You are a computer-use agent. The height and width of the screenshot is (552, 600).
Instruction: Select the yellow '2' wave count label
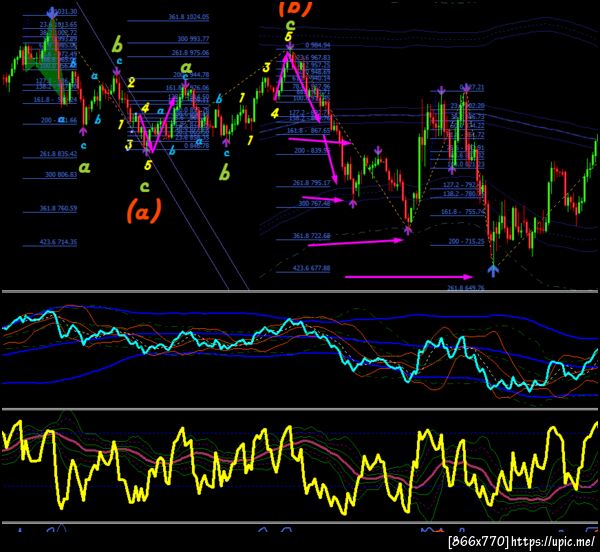point(131,83)
